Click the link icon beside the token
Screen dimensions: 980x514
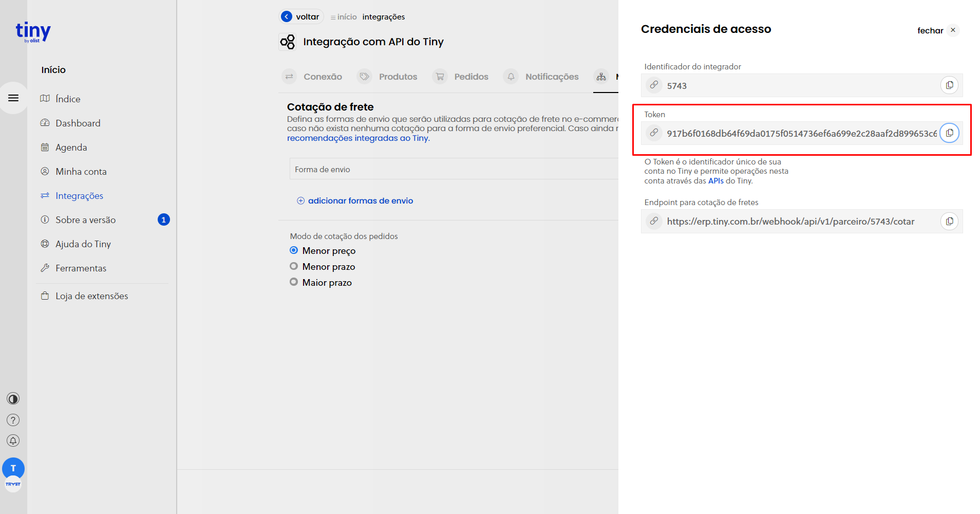(654, 133)
